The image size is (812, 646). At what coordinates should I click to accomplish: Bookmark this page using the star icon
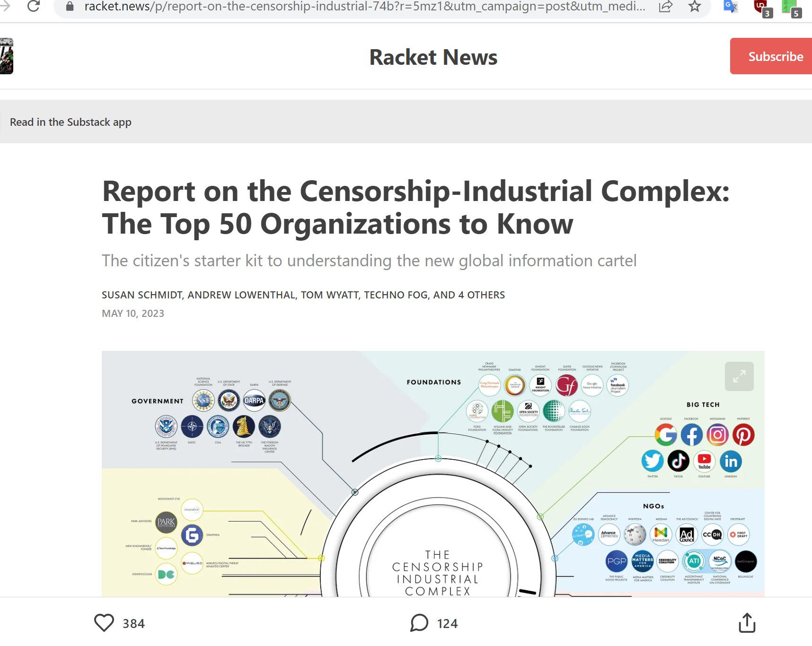tap(694, 6)
